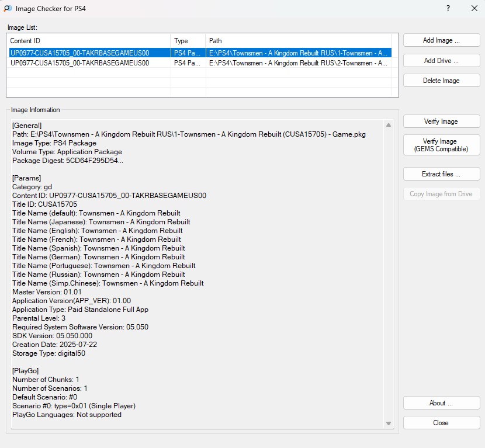Select the second image row with 2-Townsmen path
This screenshot has width=485, height=448.
point(200,63)
